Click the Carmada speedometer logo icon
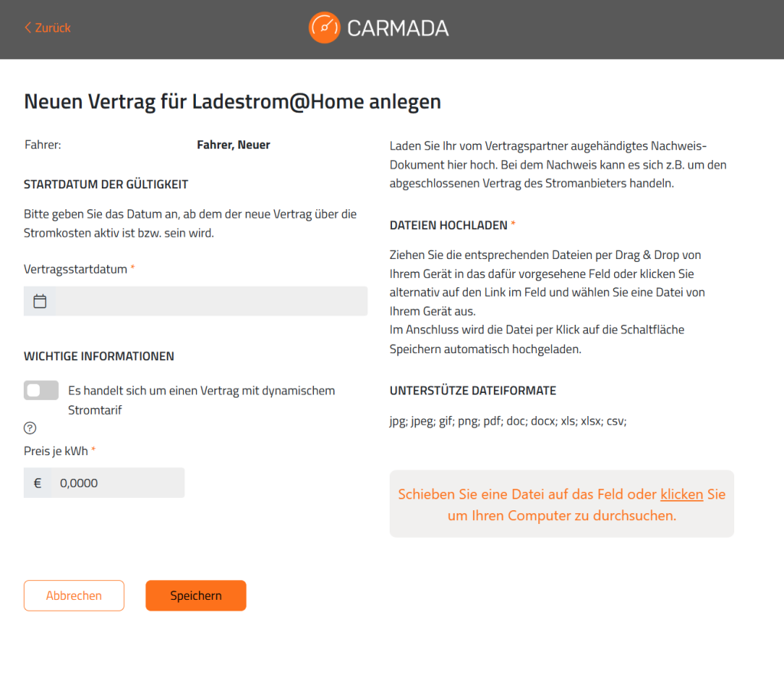 click(x=324, y=28)
